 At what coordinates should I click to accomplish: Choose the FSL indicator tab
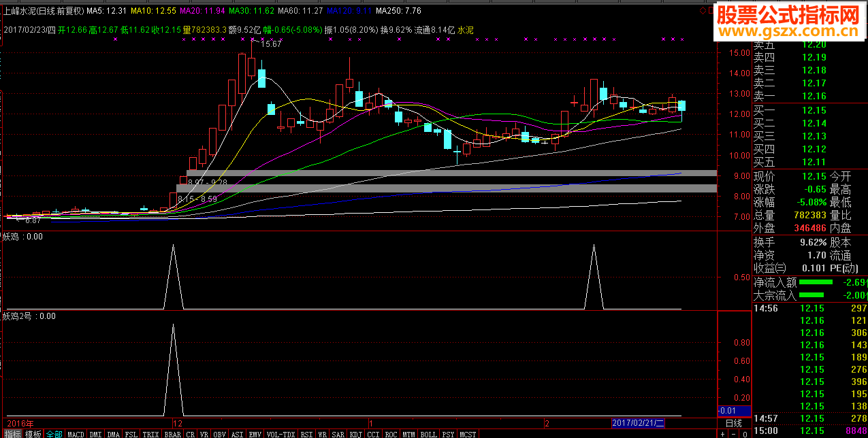click(131, 433)
